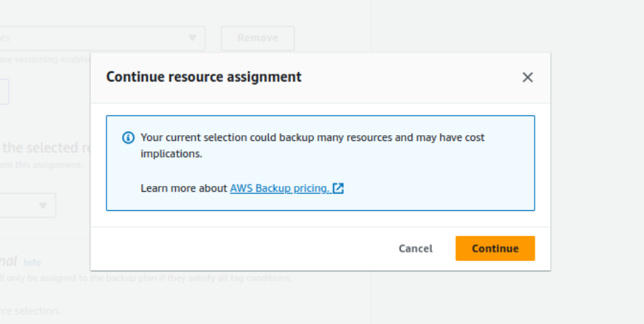Click the Info link beside the heading
The width and height of the screenshot is (644, 324).
click(32, 262)
